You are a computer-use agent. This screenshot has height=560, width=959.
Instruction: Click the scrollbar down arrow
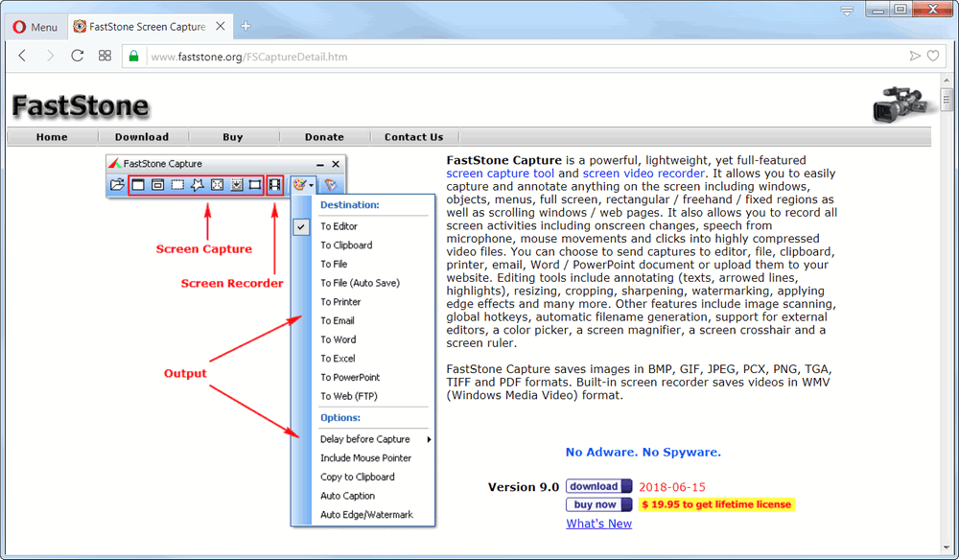tap(947, 548)
